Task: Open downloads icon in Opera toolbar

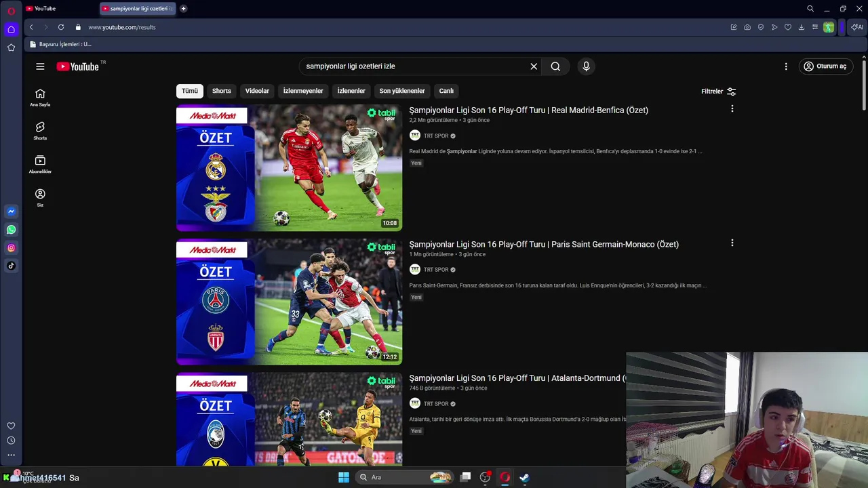Action: [802, 27]
